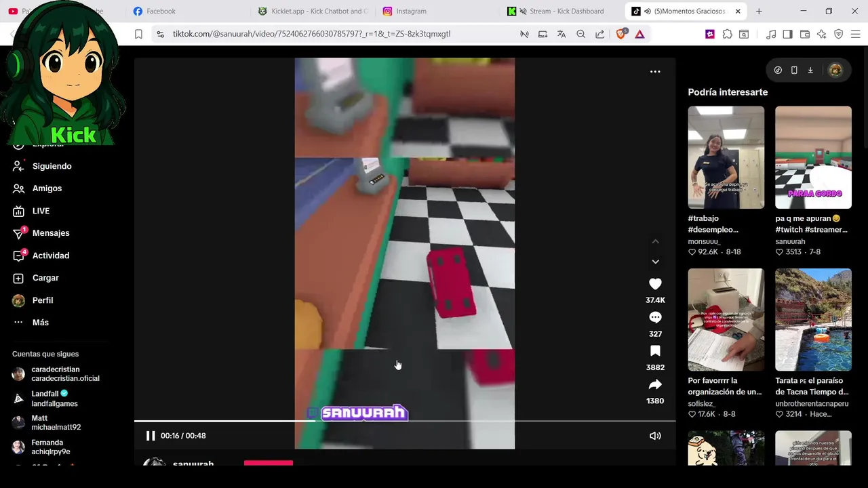Open a new browser tab
868x488 pixels.
759,12
